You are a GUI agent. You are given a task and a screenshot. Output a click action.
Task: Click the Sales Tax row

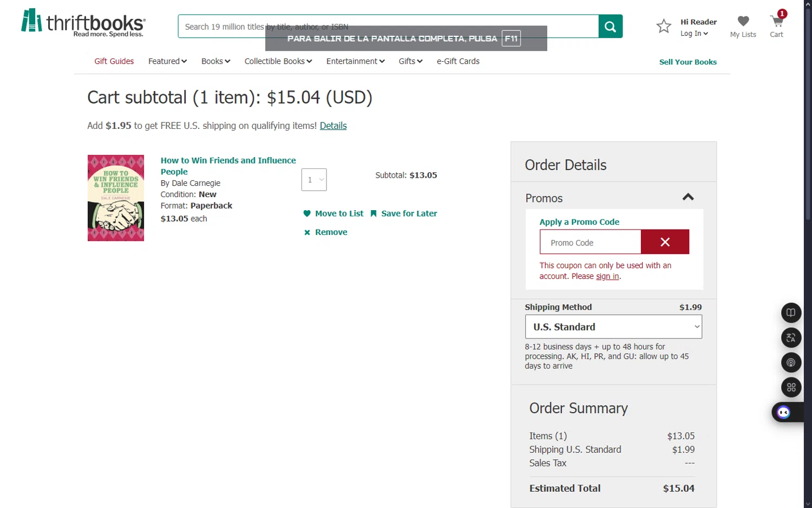612,463
